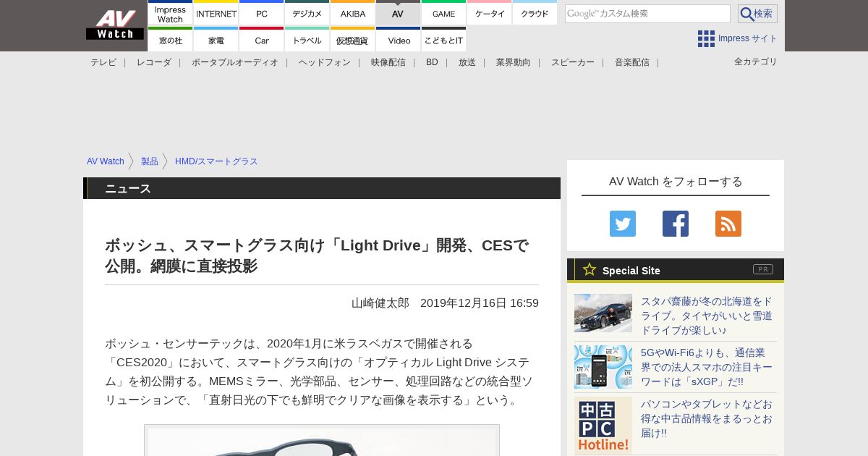The height and width of the screenshot is (456, 868).
Task: Click the author name 山崎健太郎
Action: (380, 303)
